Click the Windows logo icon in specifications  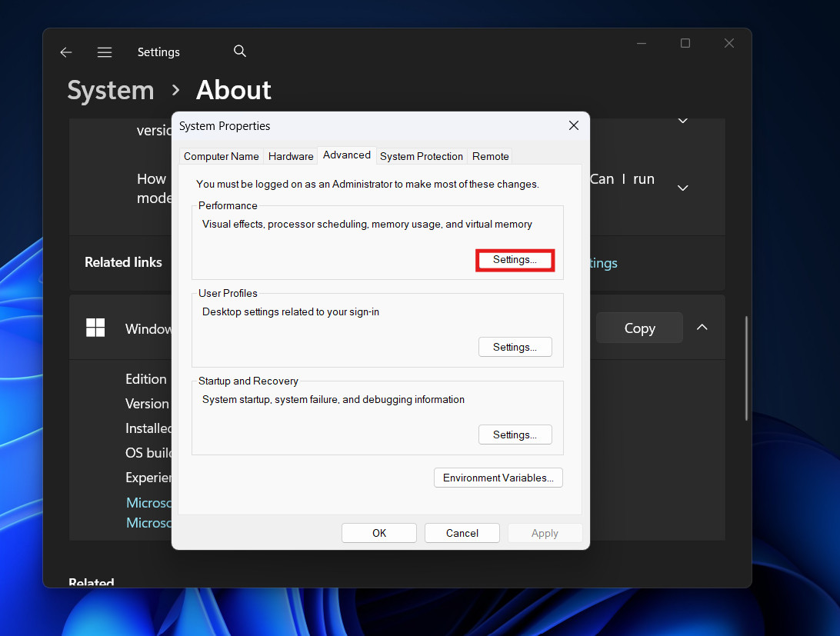coord(95,328)
